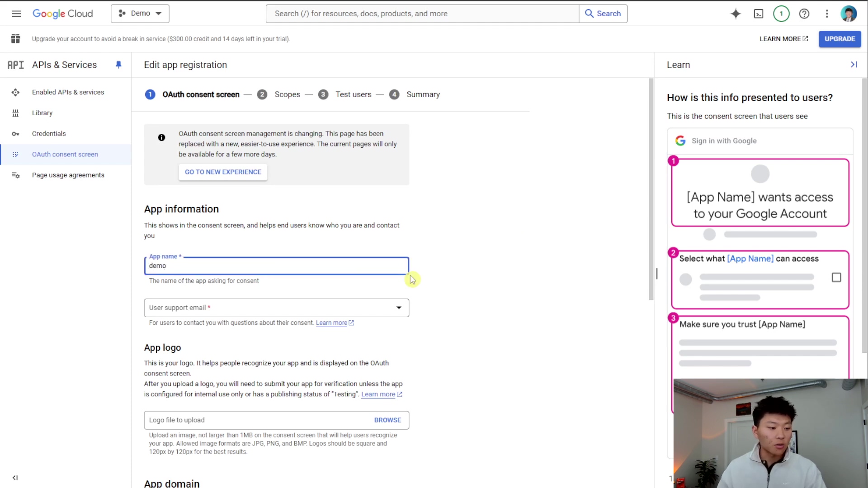The width and height of the screenshot is (868, 488).
Task: Click the Search button
Action: 603,14
